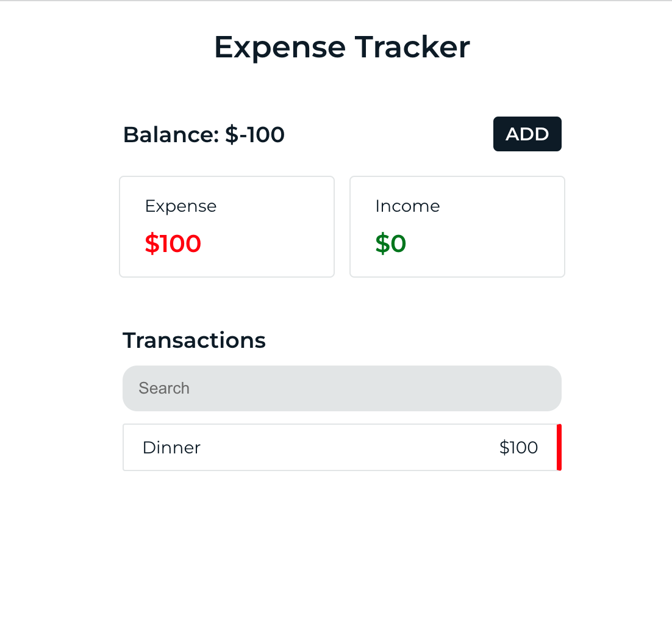This screenshot has width=672, height=620.
Task: Click the red indicator on Dinner row
Action: (560, 447)
